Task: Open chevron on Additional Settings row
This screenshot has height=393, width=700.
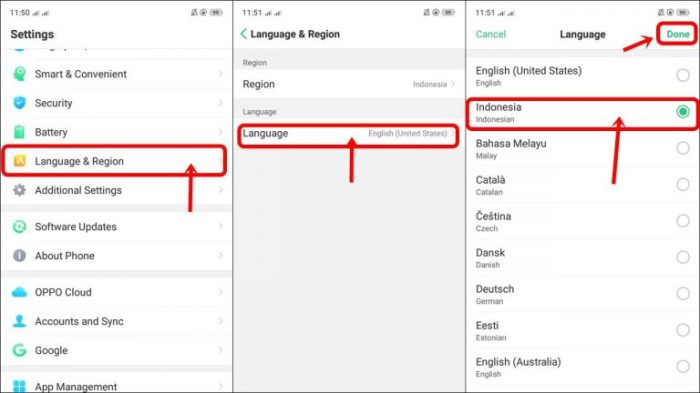Action: click(x=221, y=190)
